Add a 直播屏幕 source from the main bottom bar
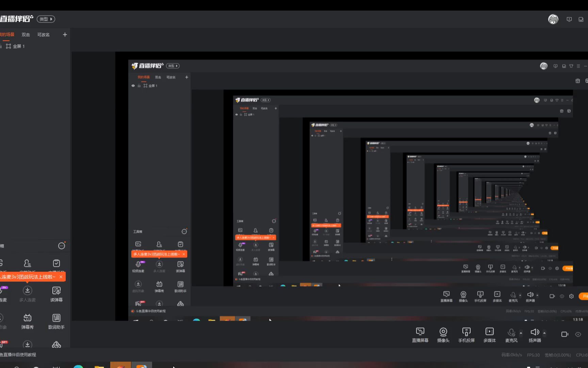588x368 pixels. coord(420,335)
